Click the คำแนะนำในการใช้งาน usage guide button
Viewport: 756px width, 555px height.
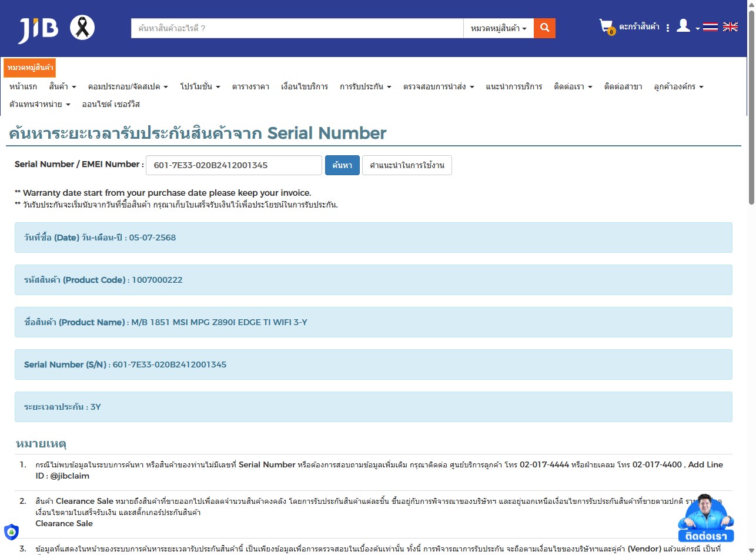[407, 165]
